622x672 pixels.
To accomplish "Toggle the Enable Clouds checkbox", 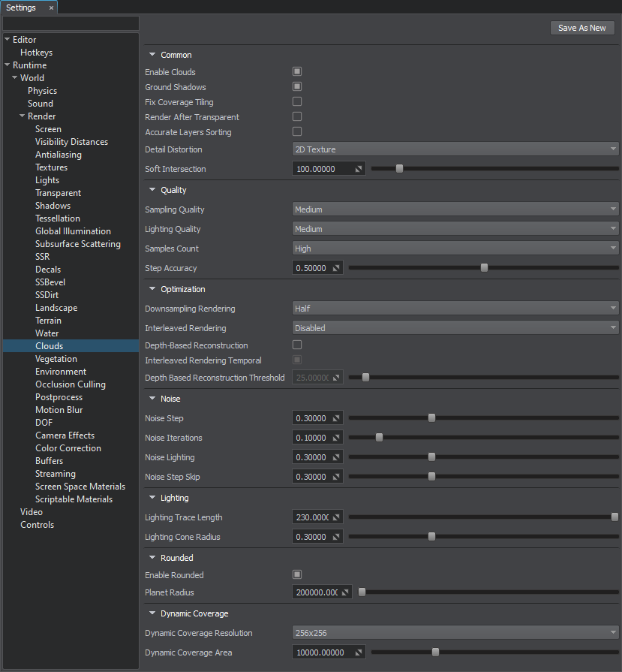I will (297, 71).
